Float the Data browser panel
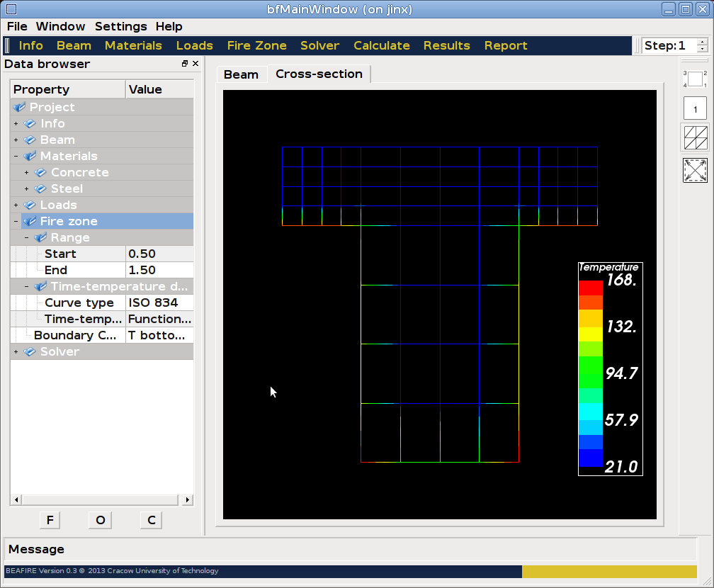Image resolution: width=714 pixels, height=588 pixels. click(185, 64)
